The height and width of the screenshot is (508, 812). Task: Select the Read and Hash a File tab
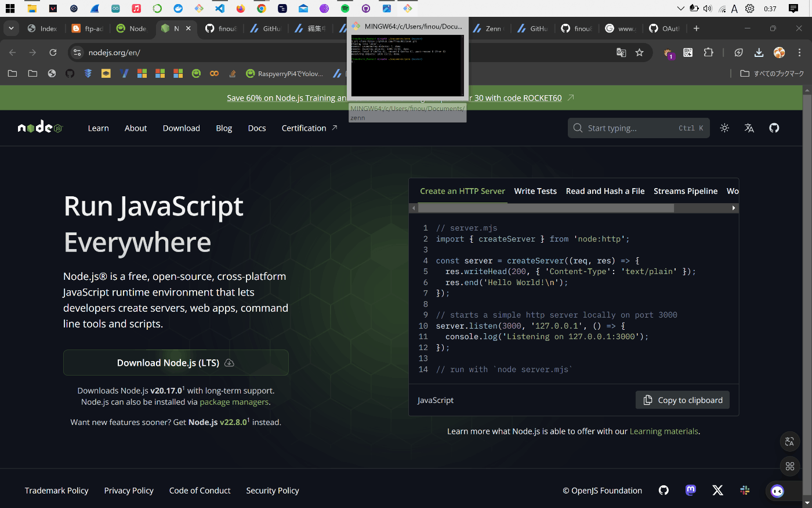(x=605, y=191)
